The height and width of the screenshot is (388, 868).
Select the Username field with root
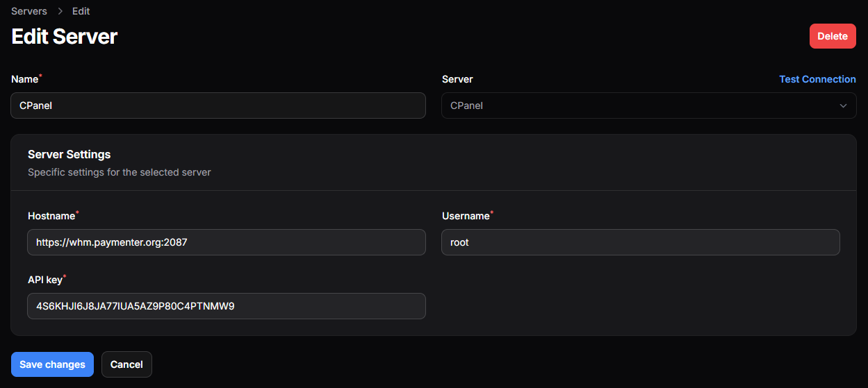click(x=641, y=242)
